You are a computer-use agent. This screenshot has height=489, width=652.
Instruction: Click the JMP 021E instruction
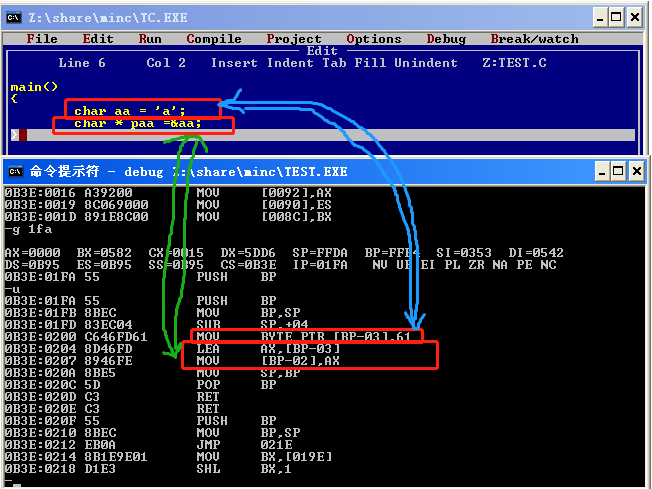pyautogui.click(x=244, y=445)
